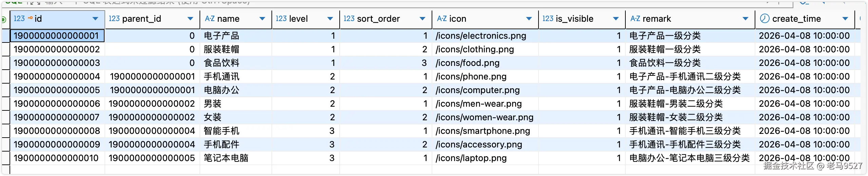This screenshot has width=868, height=176.
Task: Click the 123 type icon beside parent_id
Action: (114, 19)
